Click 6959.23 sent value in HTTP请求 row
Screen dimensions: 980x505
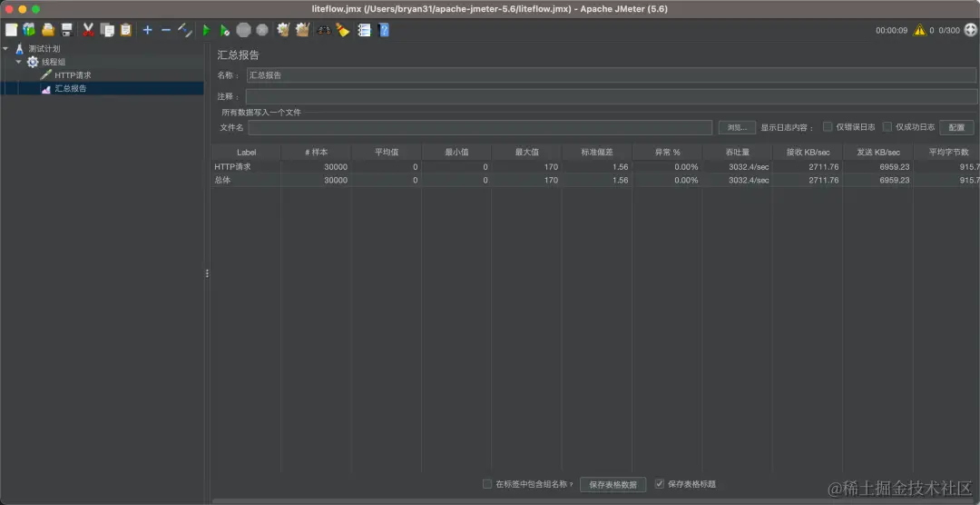point(878,167)
